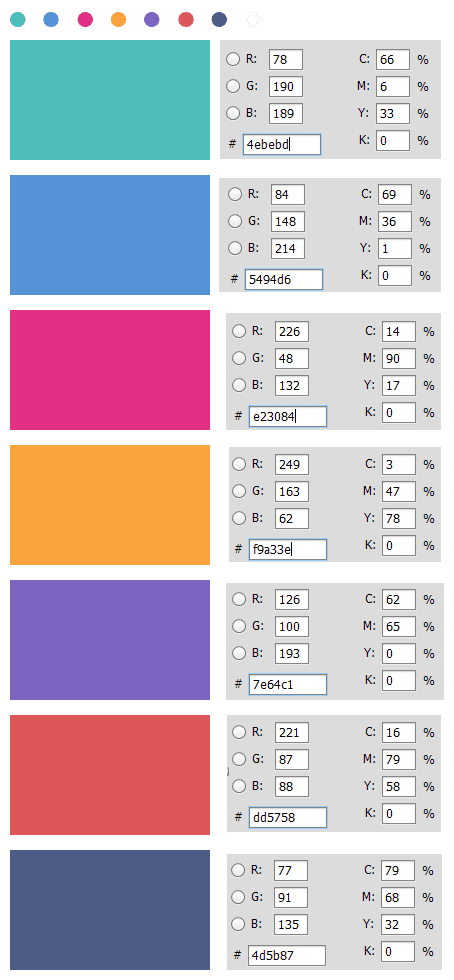Click the C field showing 79 percent
454x980 pixels.
(x=398, y=870)
